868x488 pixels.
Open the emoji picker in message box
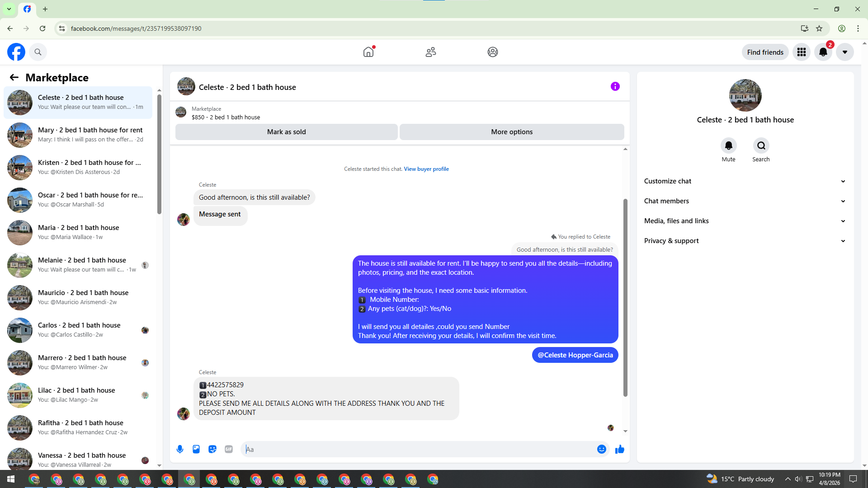click(601, 449)
